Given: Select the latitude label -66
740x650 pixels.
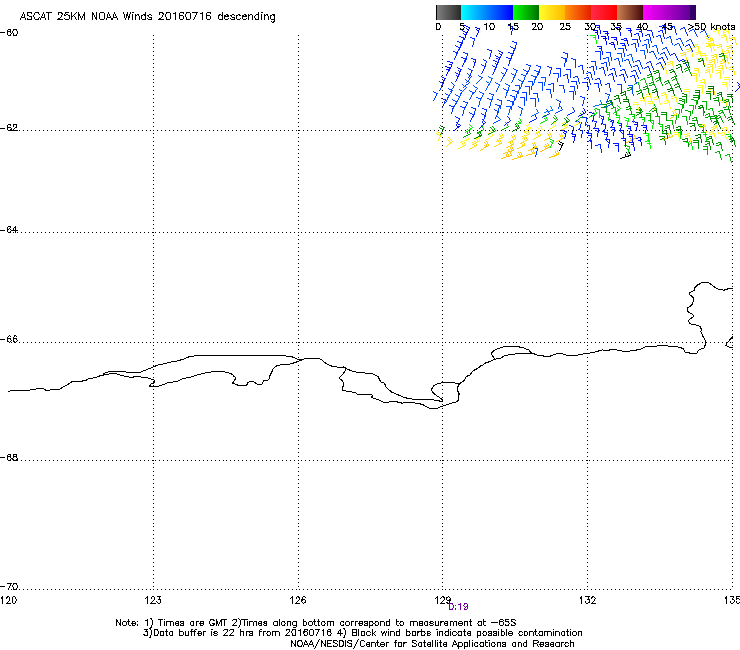Looking at the screenshot, I should pos(9,340).
